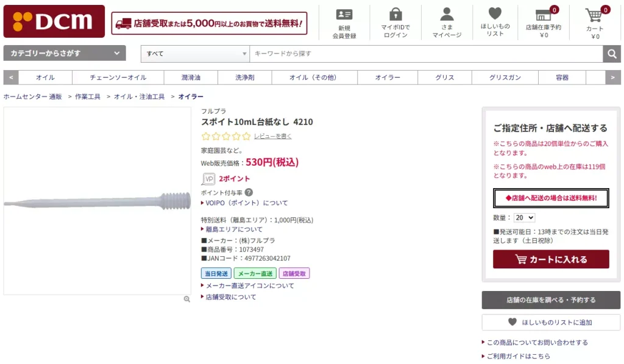This screenshot has height=364, width=624.
Task: Open the すべて search category dropdown
Action: (194, 54)
